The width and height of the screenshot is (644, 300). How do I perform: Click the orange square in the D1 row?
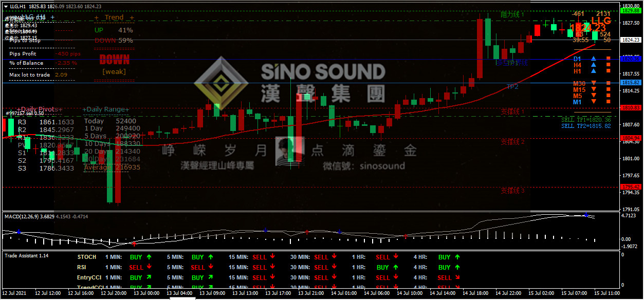tap(609, 59)
